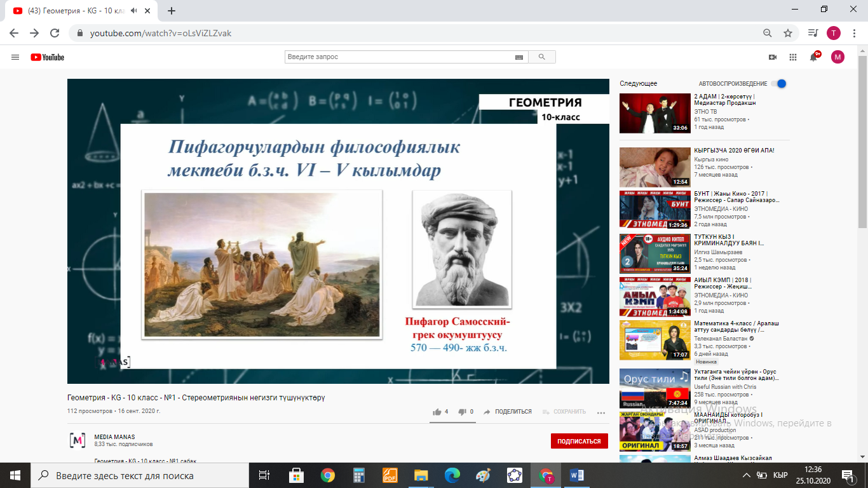Open the Chrome three-dot menu
Viewport: 868px width, 488px height.
click(x=853, y=33)
